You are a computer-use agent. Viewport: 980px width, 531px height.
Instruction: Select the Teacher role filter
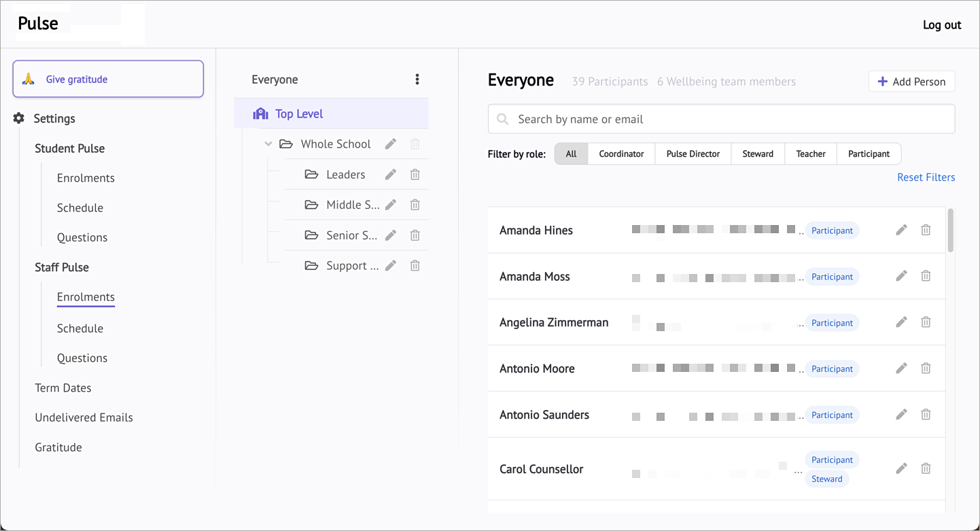click(x=810, y=154)
